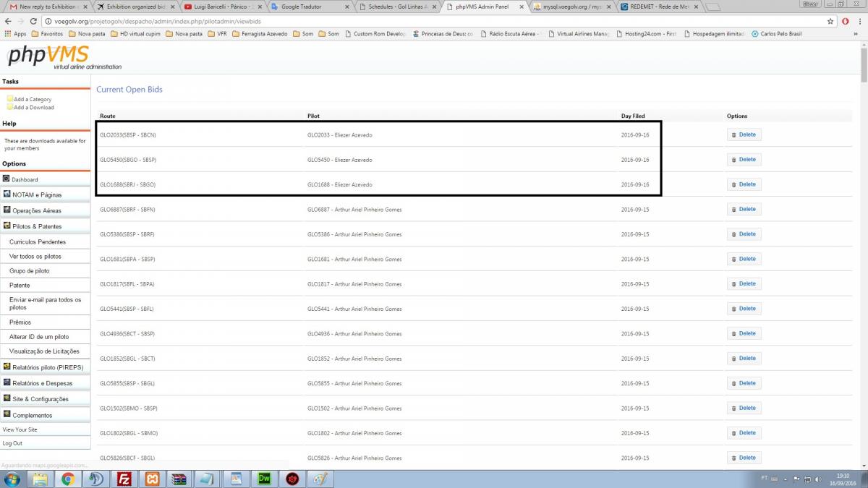Image resolution: width=868 pixels, height=488 pixels.
Task: Click the browser address bar URL
Action: point(156,22)
